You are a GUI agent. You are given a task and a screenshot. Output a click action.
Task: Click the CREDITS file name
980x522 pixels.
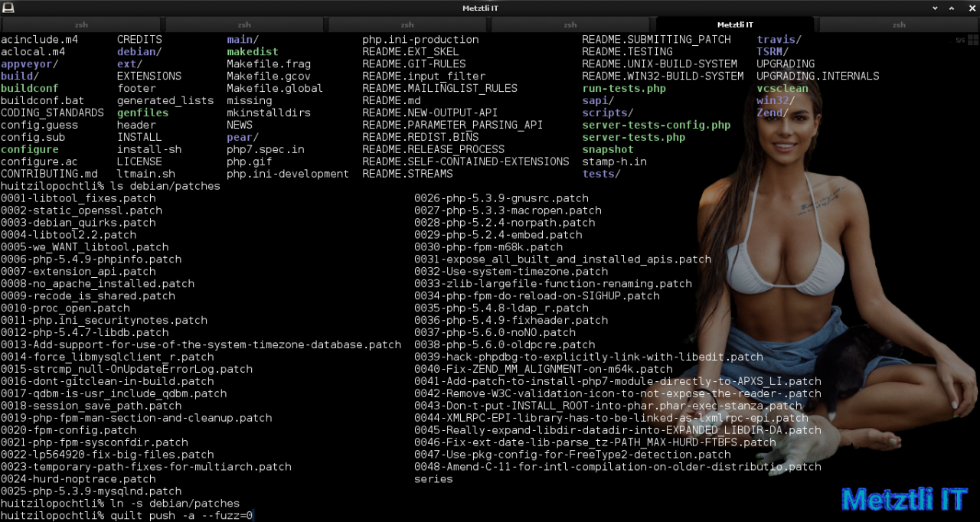point(139,39)
